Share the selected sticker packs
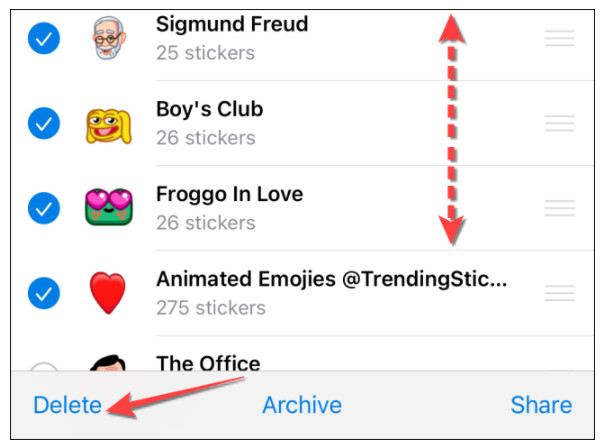Screen dimensions: 600x448 (x=541, y=405)
